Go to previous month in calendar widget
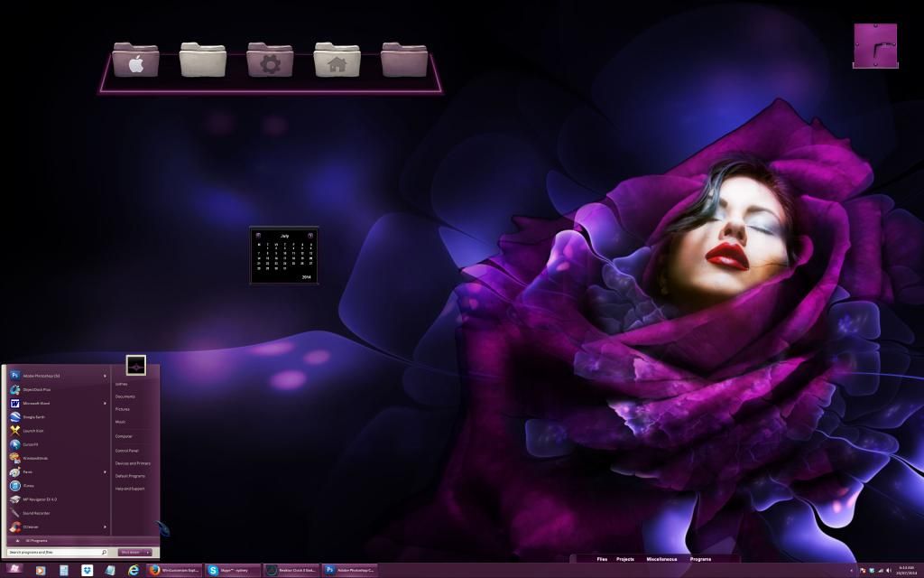The width and height of the screenshot is (924, 578). pos(258,236)
